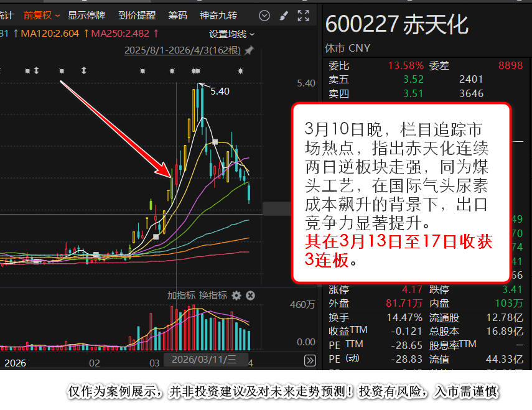
Task: Click 加指标 to add indicator
Action: point(181,296)
